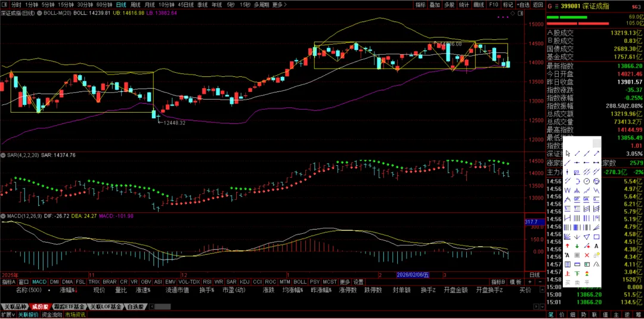
Task: Select the bold A text tool
Action: click(x=596, y=246)
